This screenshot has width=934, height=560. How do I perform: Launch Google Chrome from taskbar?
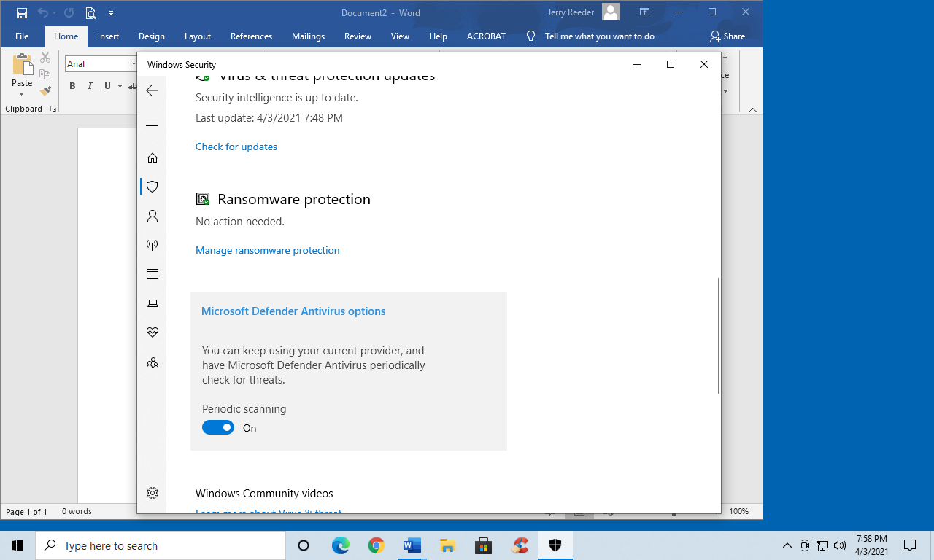coord(377,545)
